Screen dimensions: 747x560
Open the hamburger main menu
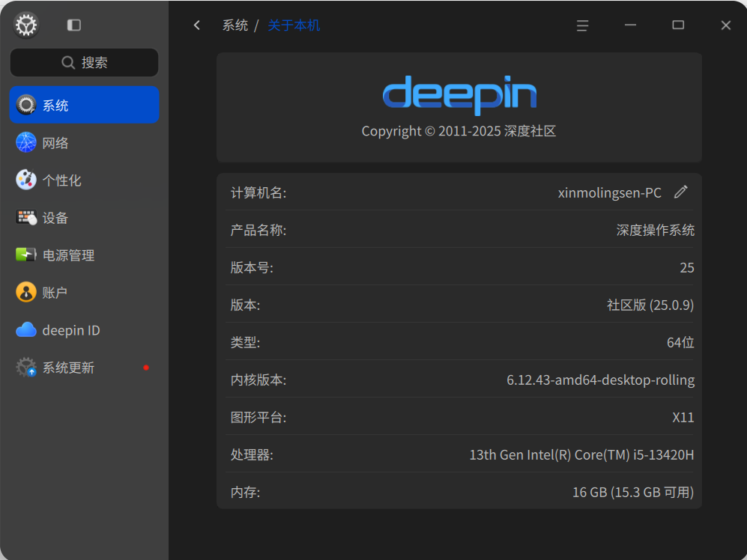click(x=582, y=25)
